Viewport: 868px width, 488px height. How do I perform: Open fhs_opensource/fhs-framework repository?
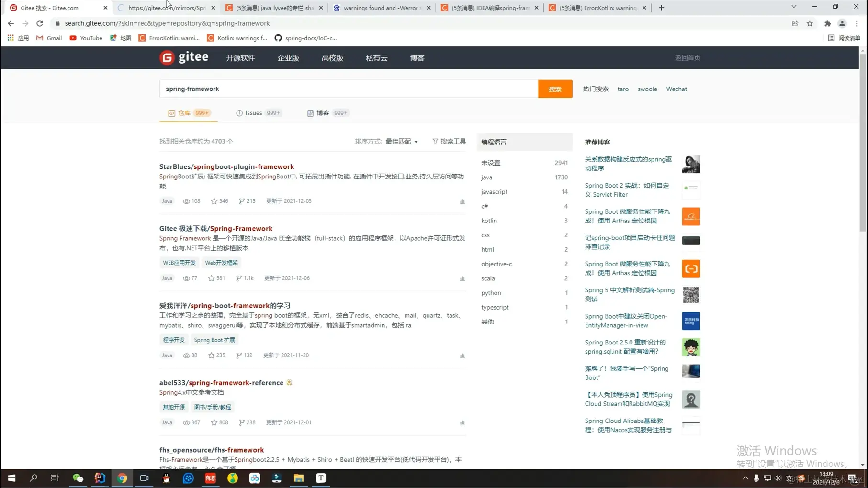point(212,450)
